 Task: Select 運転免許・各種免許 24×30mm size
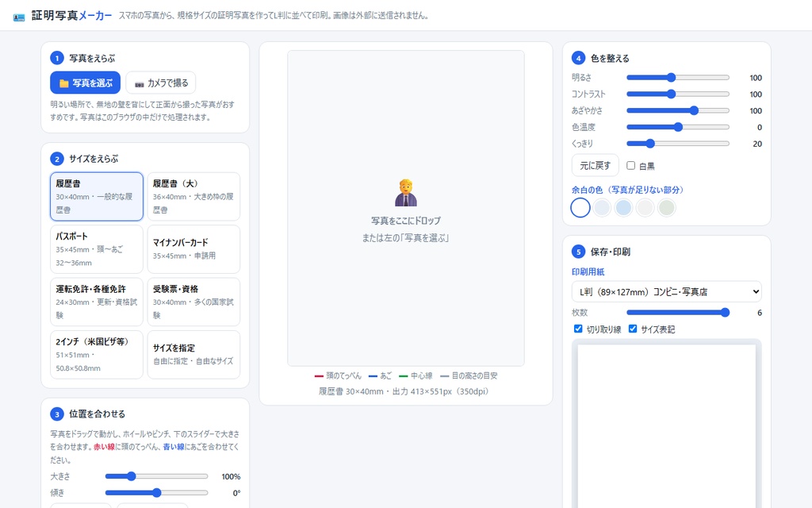click(97, 302)
